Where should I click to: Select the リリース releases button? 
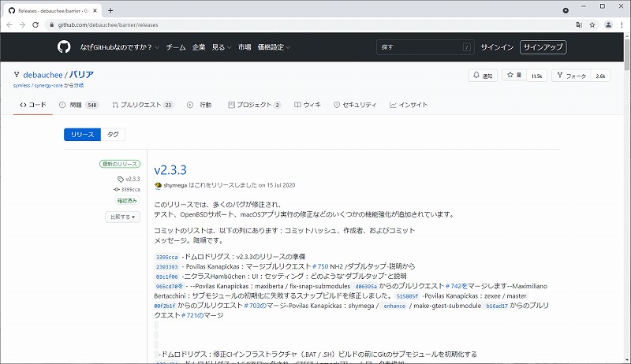click(x=83, y=135)
